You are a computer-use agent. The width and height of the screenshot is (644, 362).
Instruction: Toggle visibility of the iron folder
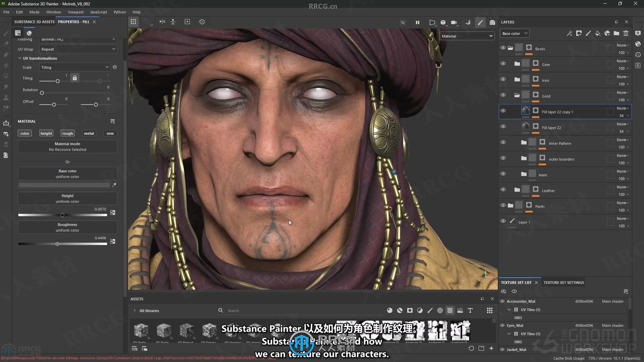(x=503, y=79)
